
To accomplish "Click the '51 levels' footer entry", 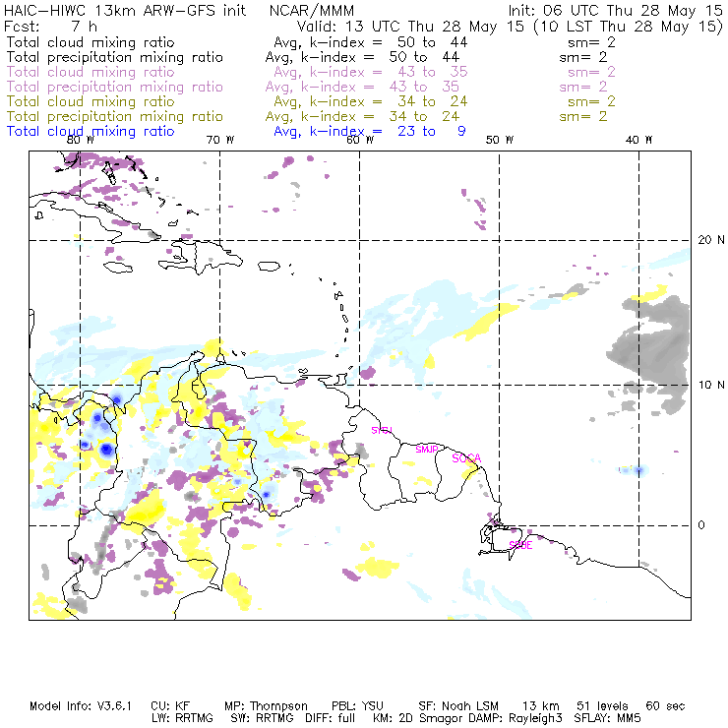I will [x=602, y=706].
